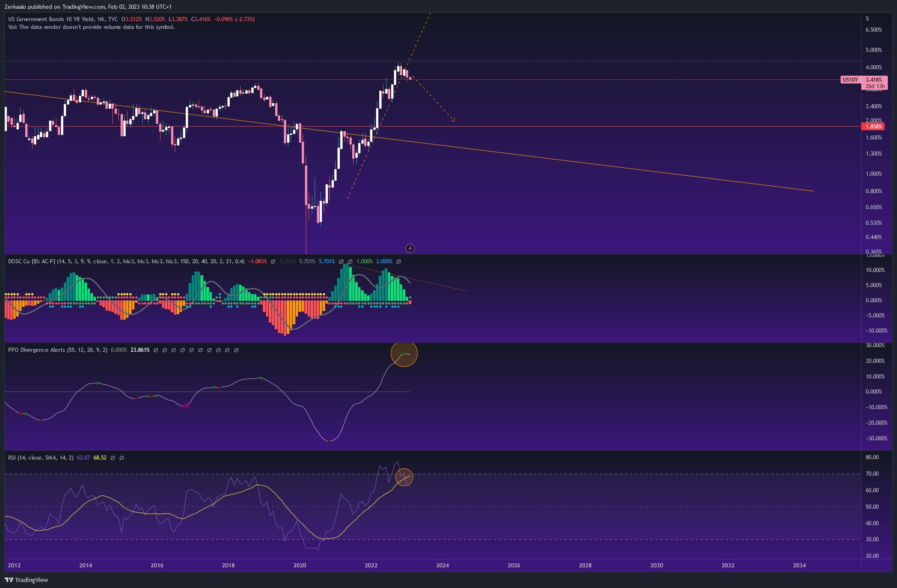897x588 pixels.
Task: Click the 2028 time axis label
Action: pyautogui.click(x=585, y=565)
